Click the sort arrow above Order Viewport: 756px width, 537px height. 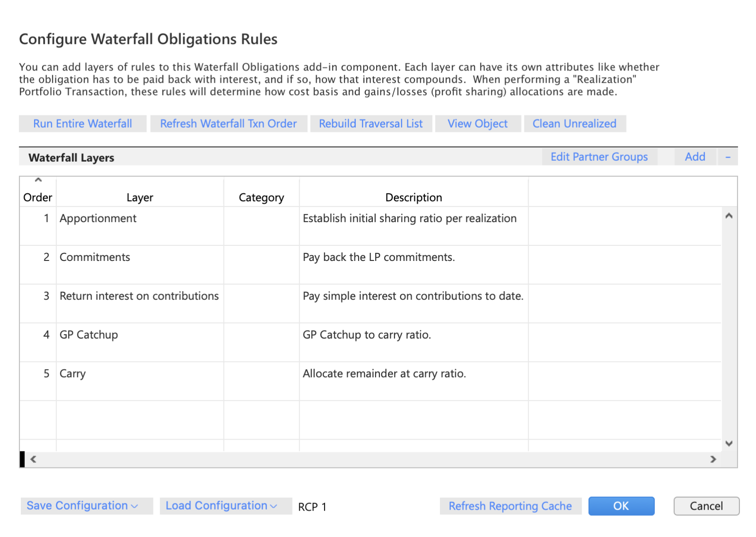point(38,180)
